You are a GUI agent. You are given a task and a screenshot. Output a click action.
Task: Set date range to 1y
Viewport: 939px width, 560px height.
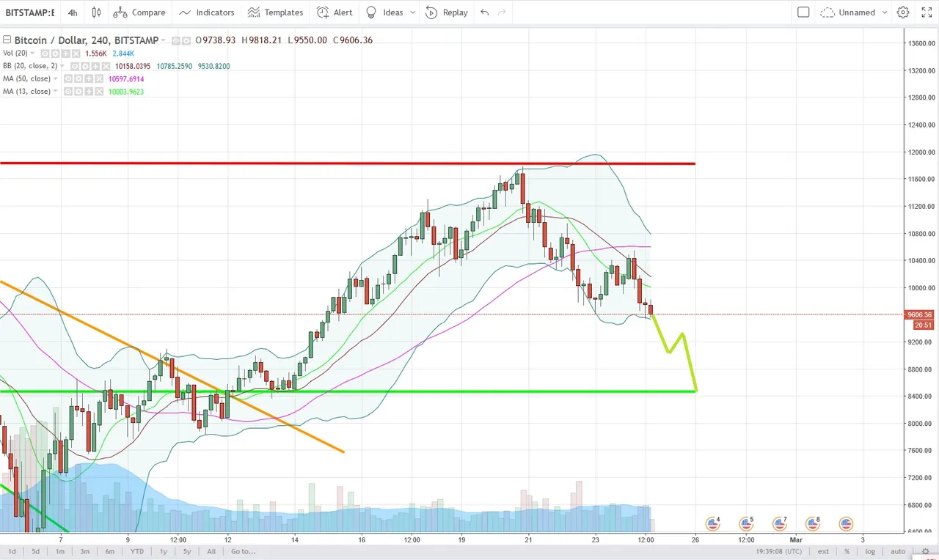[x=164, y=551]
